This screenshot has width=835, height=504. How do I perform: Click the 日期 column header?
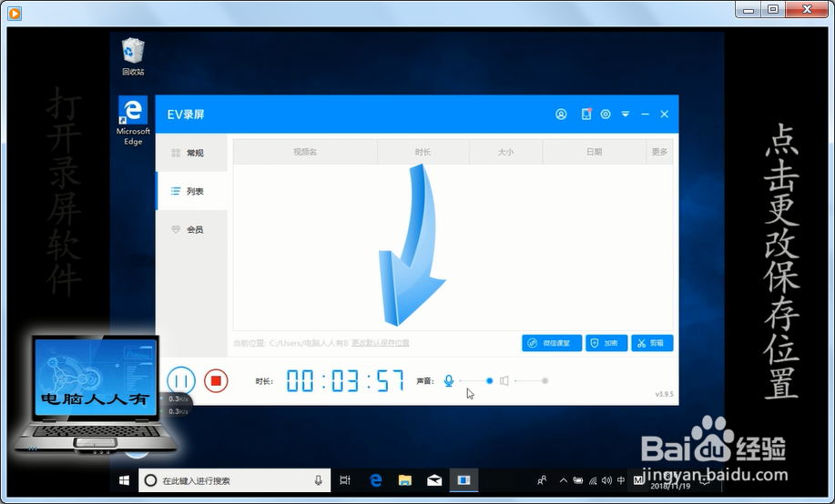coord(595,152)
